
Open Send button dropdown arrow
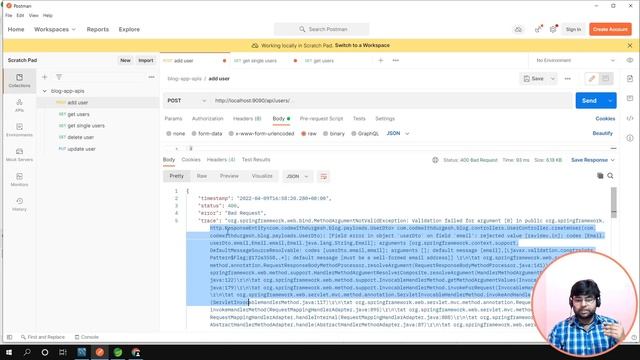(610, 100)
